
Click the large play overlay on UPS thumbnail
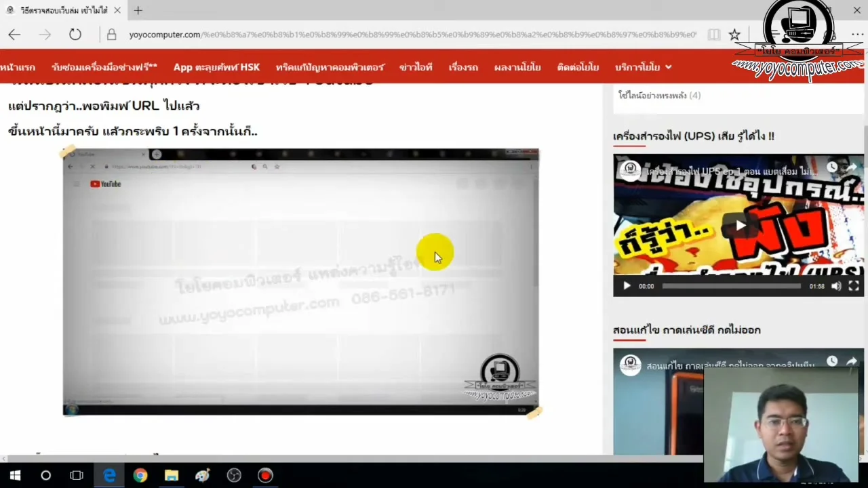point(739,226)
